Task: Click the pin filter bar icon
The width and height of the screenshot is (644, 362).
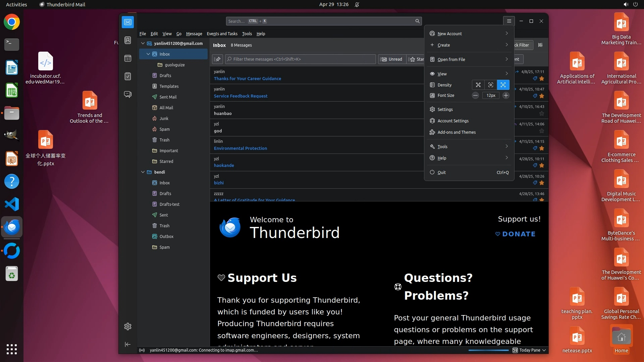Action: 218,59
